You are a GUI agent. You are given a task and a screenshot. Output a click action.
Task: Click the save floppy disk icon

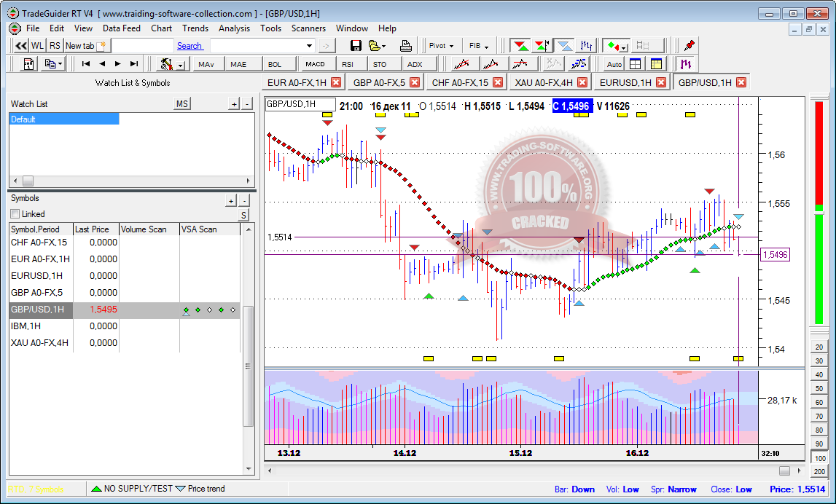(x=356, y=46)
